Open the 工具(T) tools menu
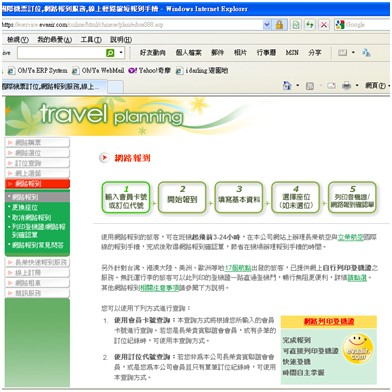The height and width of the screenshot is (392, 392). (91, 40)
